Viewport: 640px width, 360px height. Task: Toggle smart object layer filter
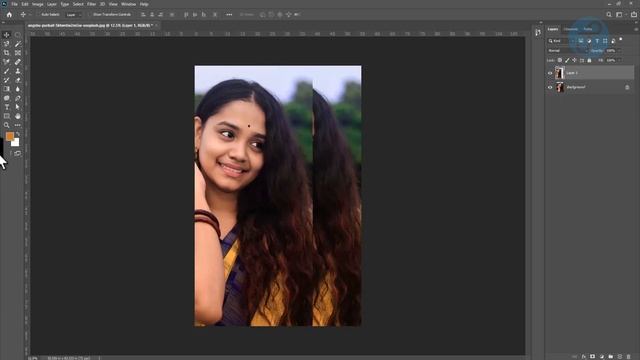pos(613,41)
